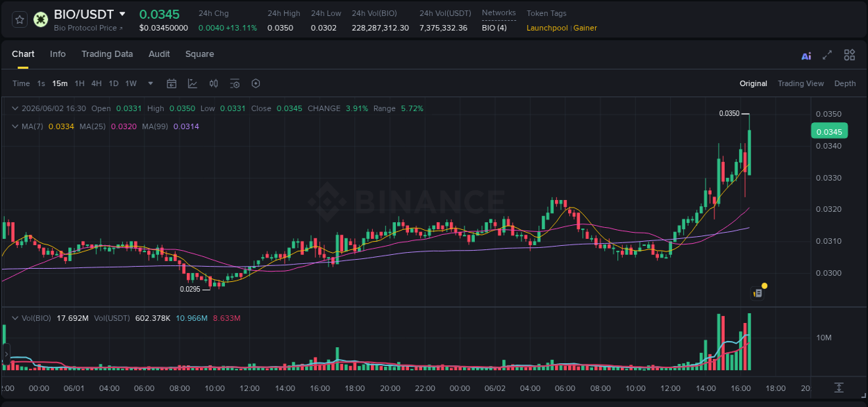
Task: Open the Square tab
Action: [199, 54]
